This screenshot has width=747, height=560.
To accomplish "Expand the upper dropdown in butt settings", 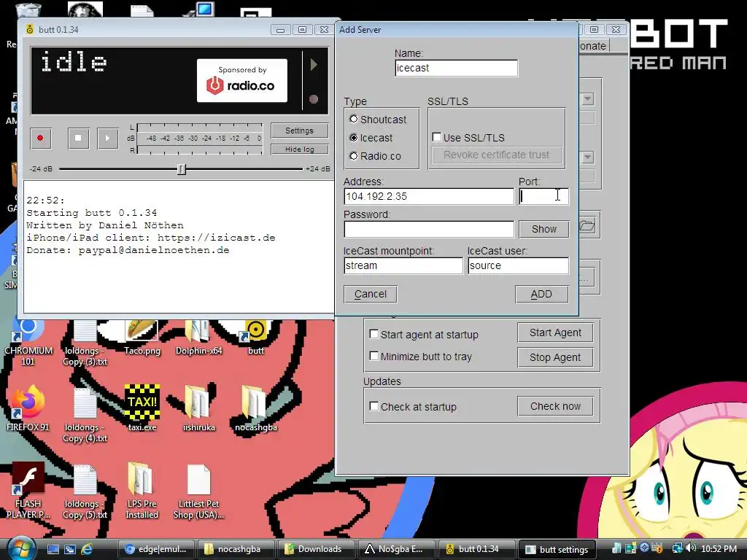I will point(588,99).
